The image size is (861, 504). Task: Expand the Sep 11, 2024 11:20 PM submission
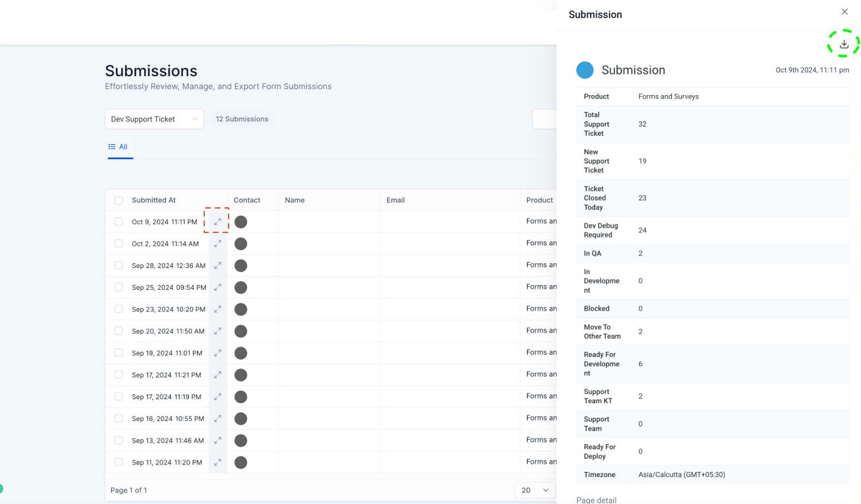pyautogui.click(x=218, y=462)
